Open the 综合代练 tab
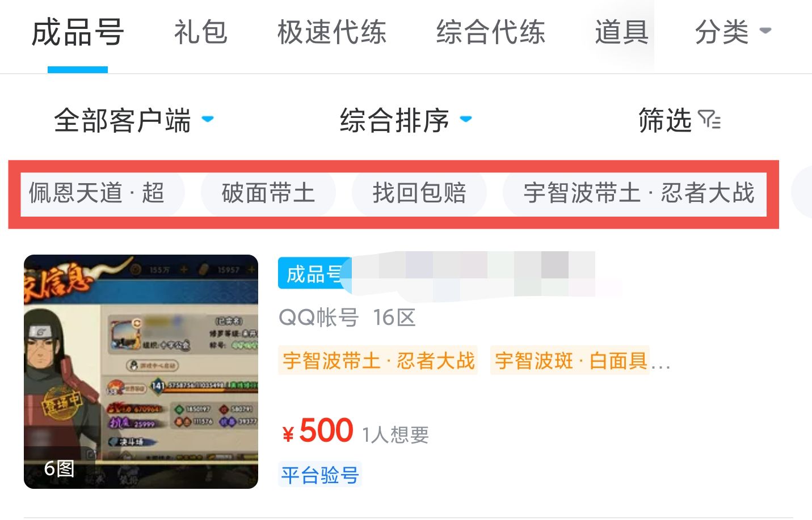812x520 pixels. [x=491, y=32]
